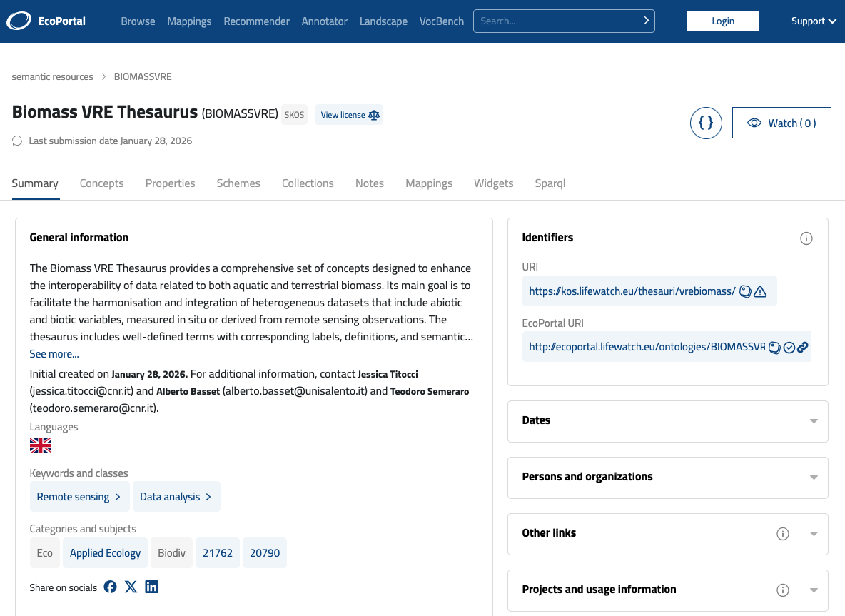Share the thesaurus on Facebook
Viewport: 845px width, 616px height.
110,587
